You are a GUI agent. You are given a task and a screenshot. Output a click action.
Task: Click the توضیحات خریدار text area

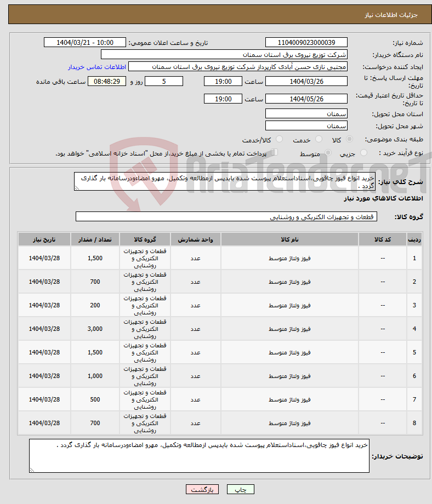coord(199,456)
